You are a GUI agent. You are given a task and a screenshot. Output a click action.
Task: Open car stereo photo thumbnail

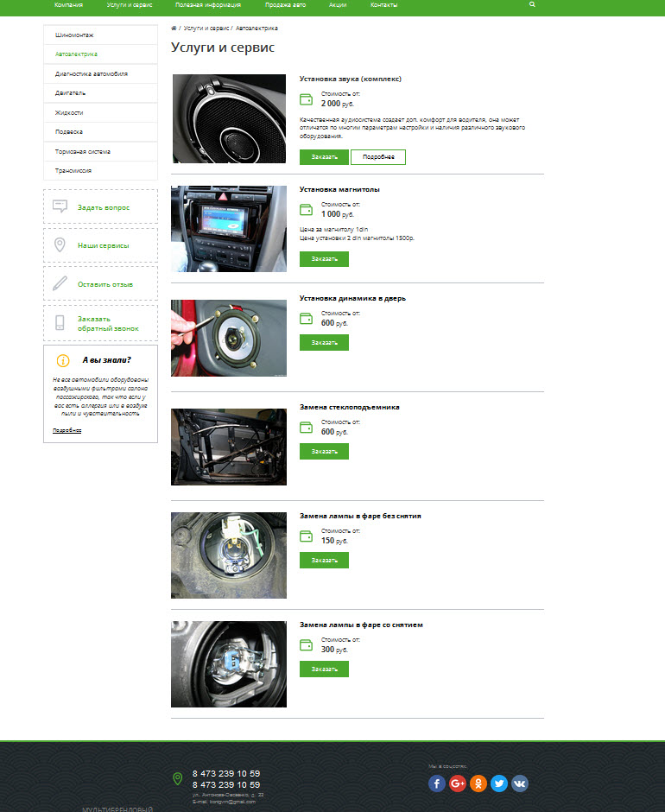tap(229, 229)
